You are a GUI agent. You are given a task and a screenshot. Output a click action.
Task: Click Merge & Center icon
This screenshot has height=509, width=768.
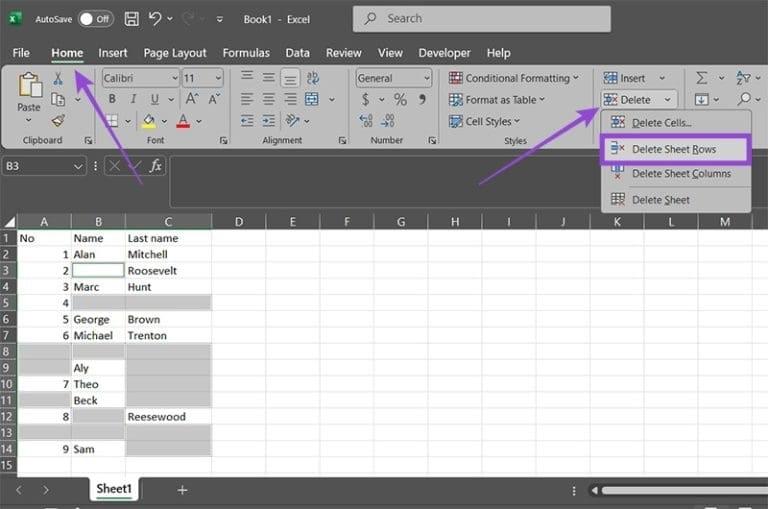(x=312, y=99)
